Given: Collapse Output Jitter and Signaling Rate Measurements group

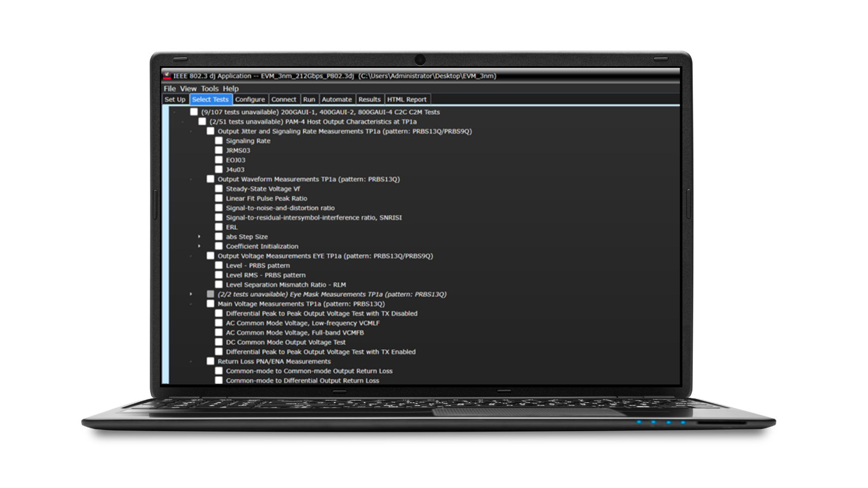Looking at the screenshot, I should pyautogui.click(x=191, y=131).
